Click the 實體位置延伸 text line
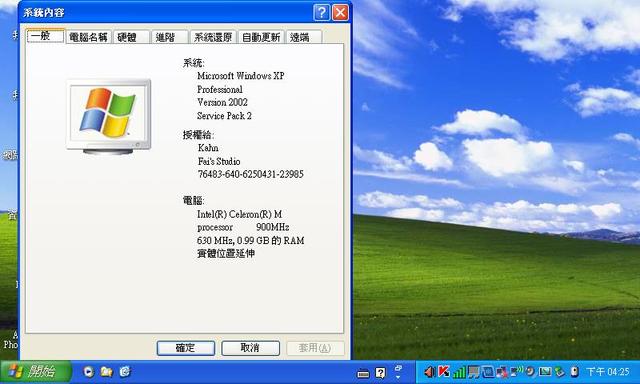This screenshot has width=640, height=384. click(226, 254)
